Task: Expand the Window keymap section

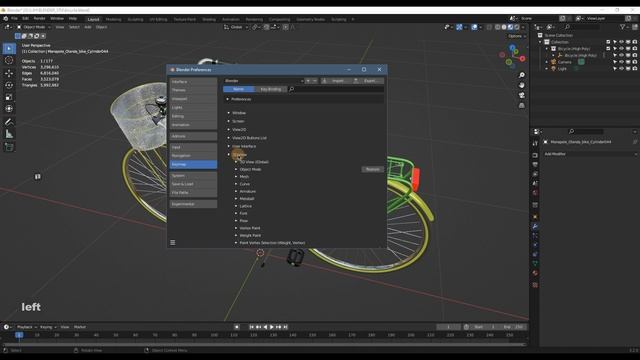Action: pyautogui.click(x=229, y=113)
